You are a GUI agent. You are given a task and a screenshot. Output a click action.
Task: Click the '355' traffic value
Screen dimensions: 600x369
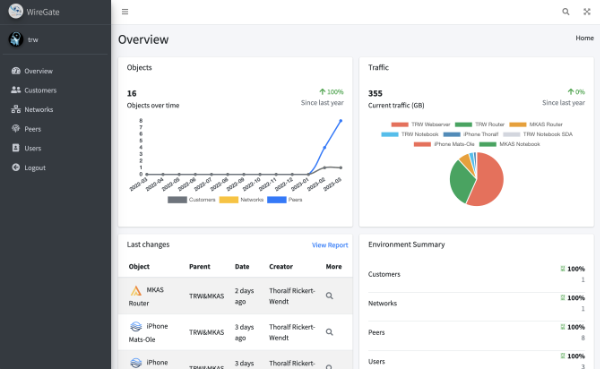point(375,93)
